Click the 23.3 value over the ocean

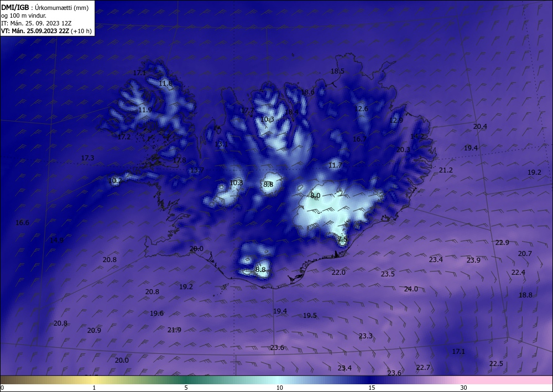point(366,336)
